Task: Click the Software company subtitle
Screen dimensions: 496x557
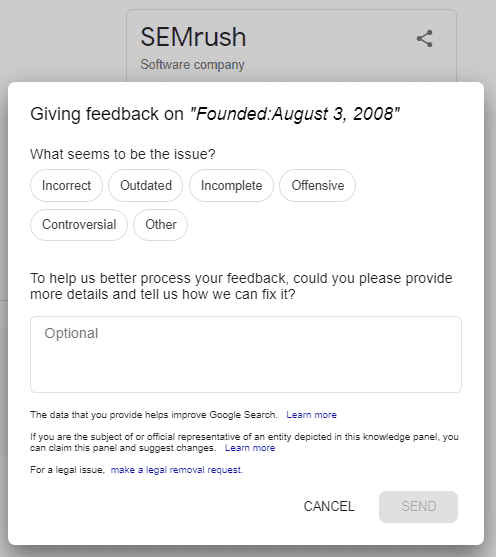Action: tap(192, 65)
